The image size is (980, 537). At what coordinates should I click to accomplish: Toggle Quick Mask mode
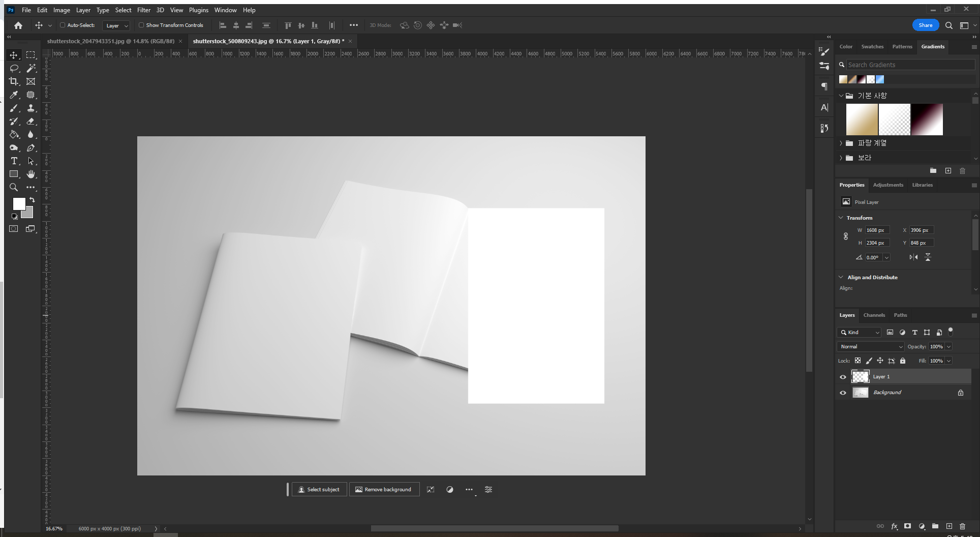[14, 229]
